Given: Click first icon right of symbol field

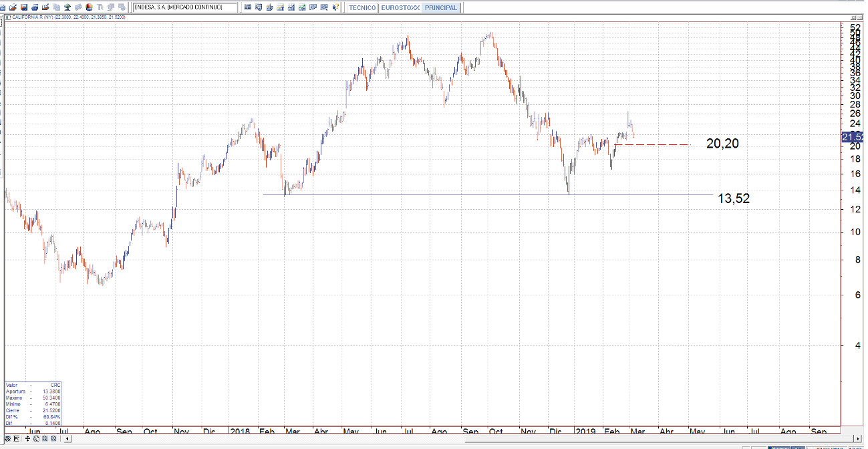Looking at the screenshot, I should pos(247,7).
